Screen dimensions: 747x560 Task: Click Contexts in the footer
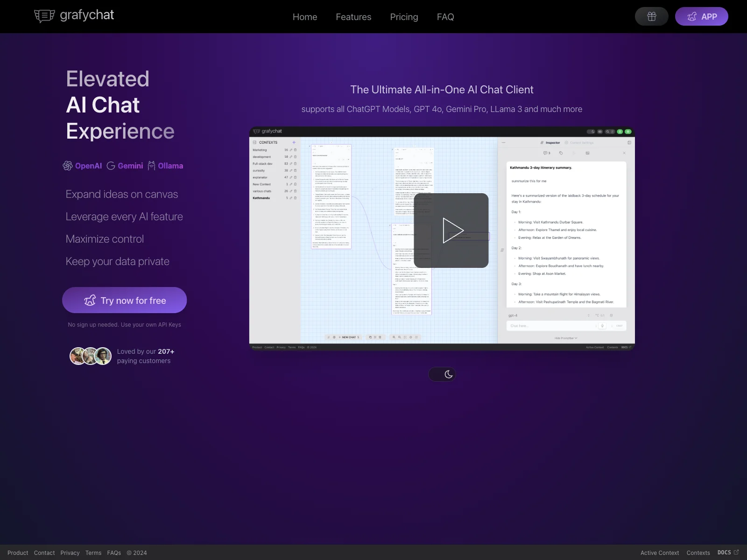click(698, 553)
